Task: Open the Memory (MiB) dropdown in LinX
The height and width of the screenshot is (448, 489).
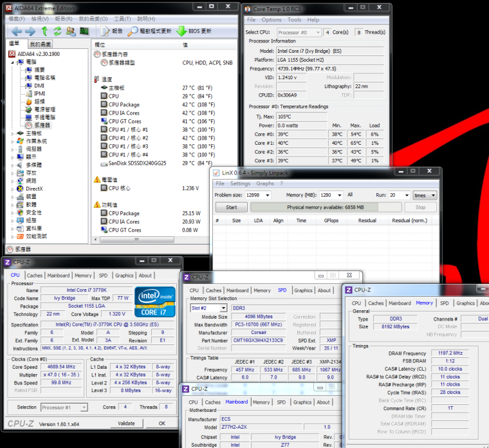Action: tap(338, 195)
